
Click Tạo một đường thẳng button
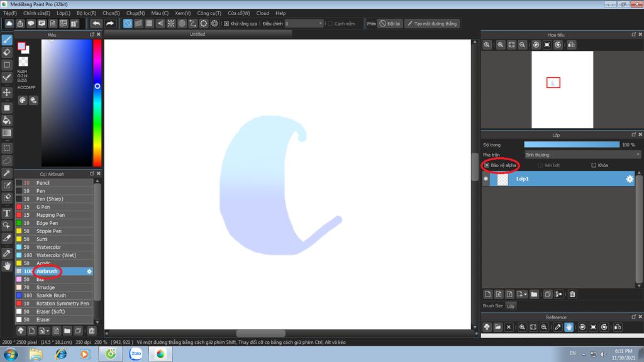pos(432,24)
